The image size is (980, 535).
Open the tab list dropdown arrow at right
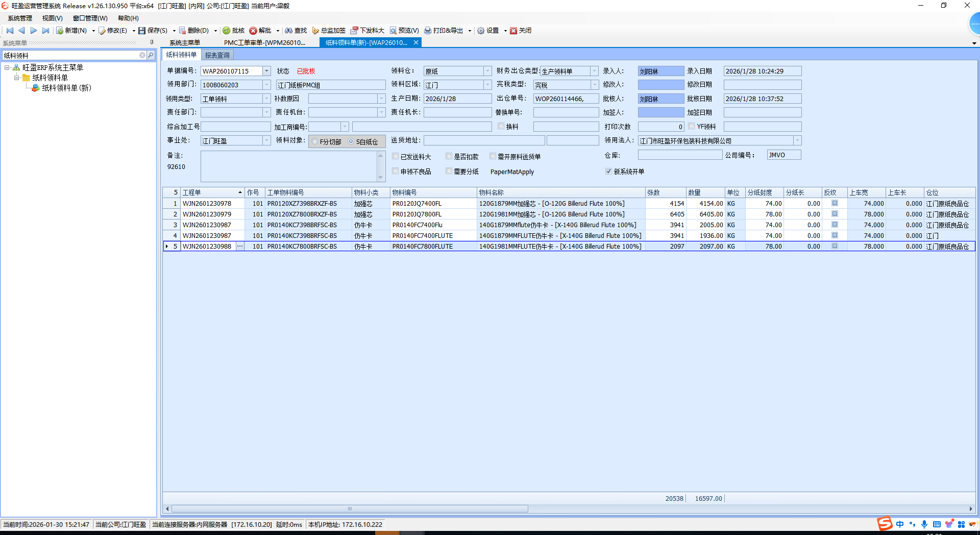click(x=974, y=43)
